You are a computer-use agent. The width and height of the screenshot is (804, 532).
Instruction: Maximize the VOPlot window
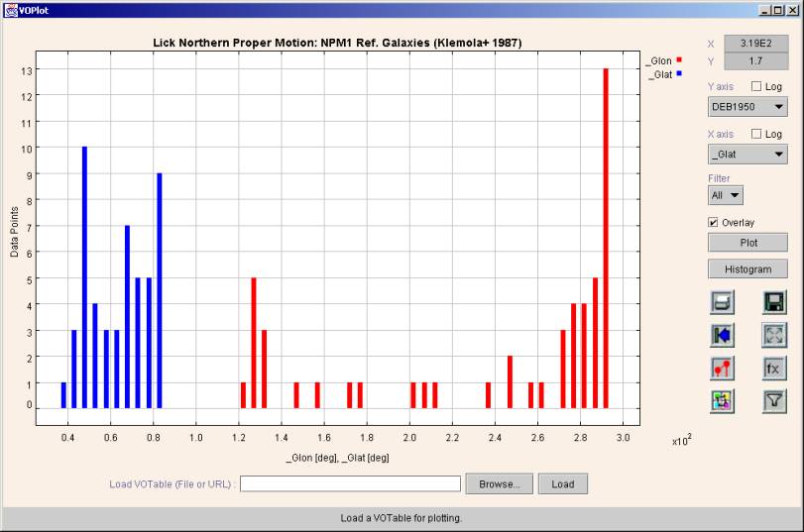click(x=778, y=10)
